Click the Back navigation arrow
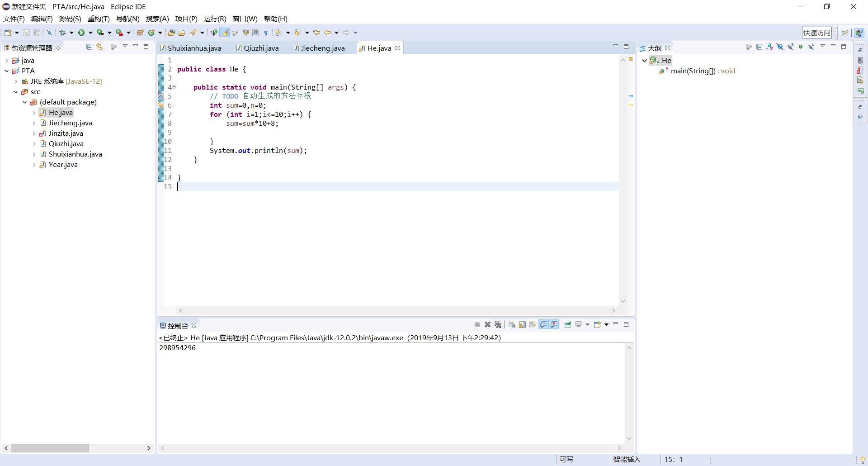The height and width of the screenshot is (466, 868). tap(327, 33)
